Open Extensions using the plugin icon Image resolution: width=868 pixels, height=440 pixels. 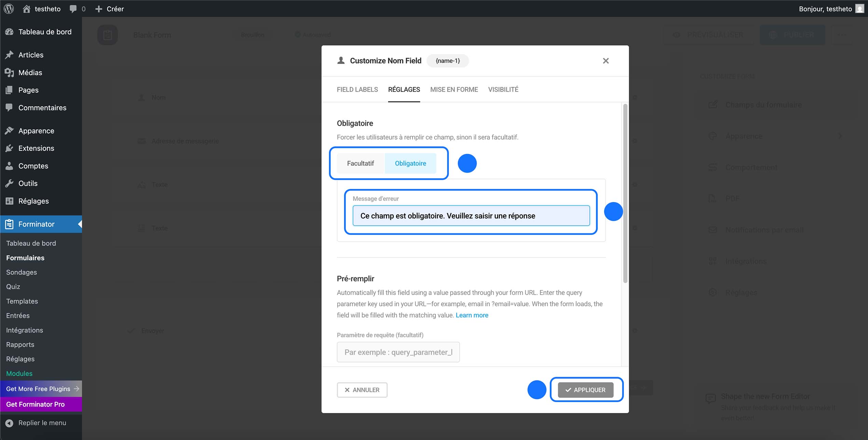(10, 148)
